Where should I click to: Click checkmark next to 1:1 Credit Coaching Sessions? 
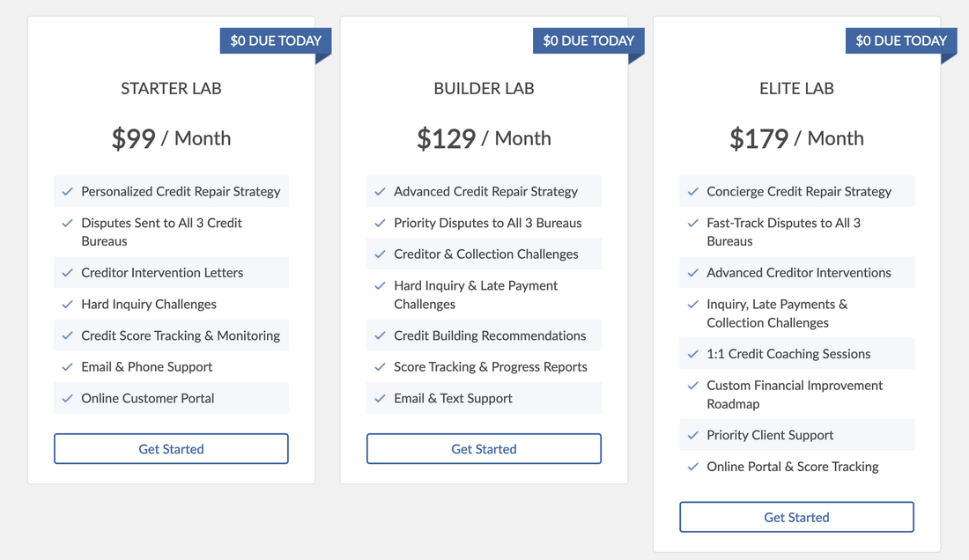692,354
